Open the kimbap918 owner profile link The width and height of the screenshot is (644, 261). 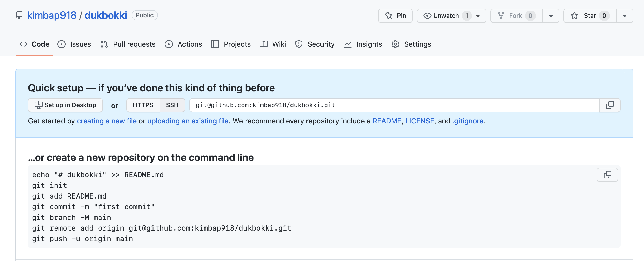[x=52, y=15]
